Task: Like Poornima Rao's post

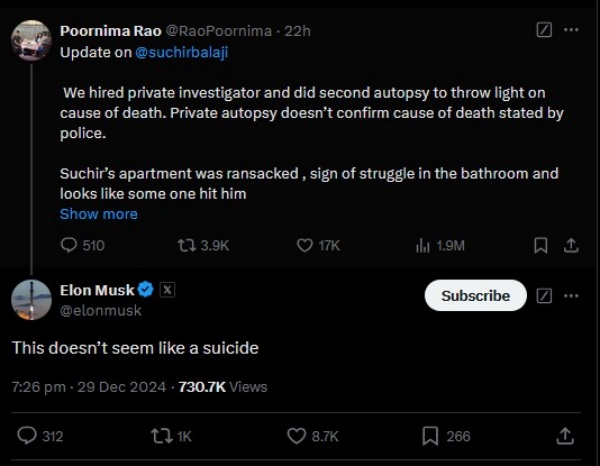Action: 307,245
